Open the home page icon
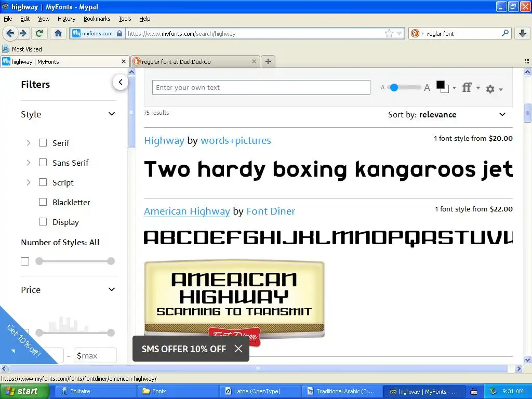The image size is (532, 399). 58,33
